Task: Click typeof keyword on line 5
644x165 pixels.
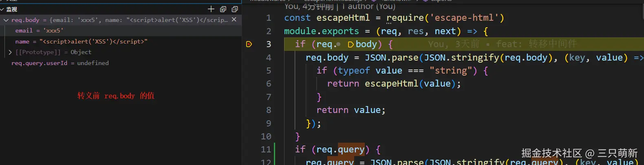Action: pos(354,71)
